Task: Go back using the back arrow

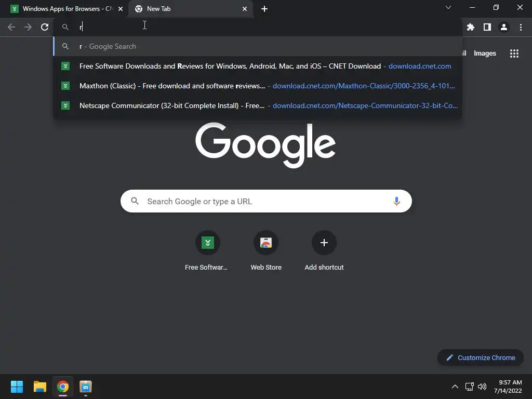Action: coord(11,27)
